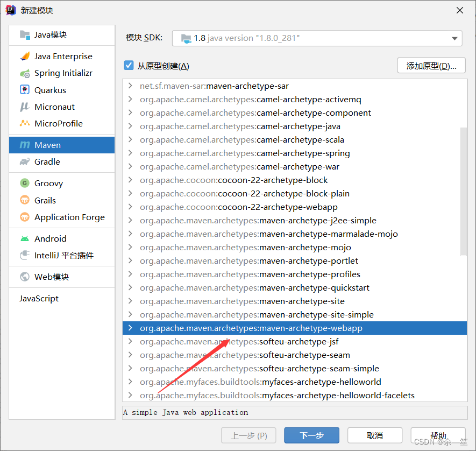Click the 添加原型(D)... button

(431, 66)
